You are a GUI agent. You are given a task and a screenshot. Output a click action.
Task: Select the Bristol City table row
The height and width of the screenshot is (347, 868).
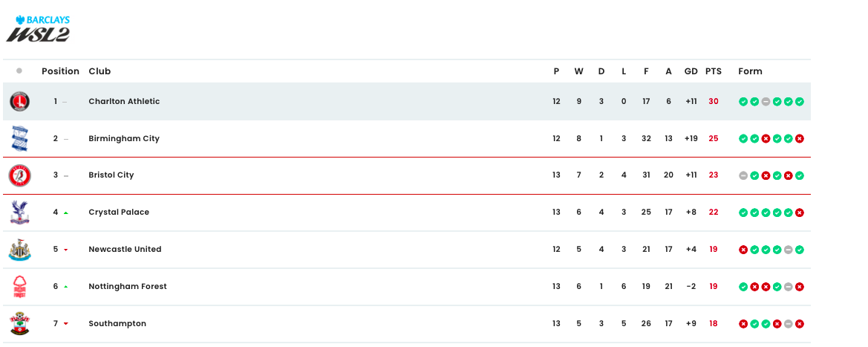[407, 175]
